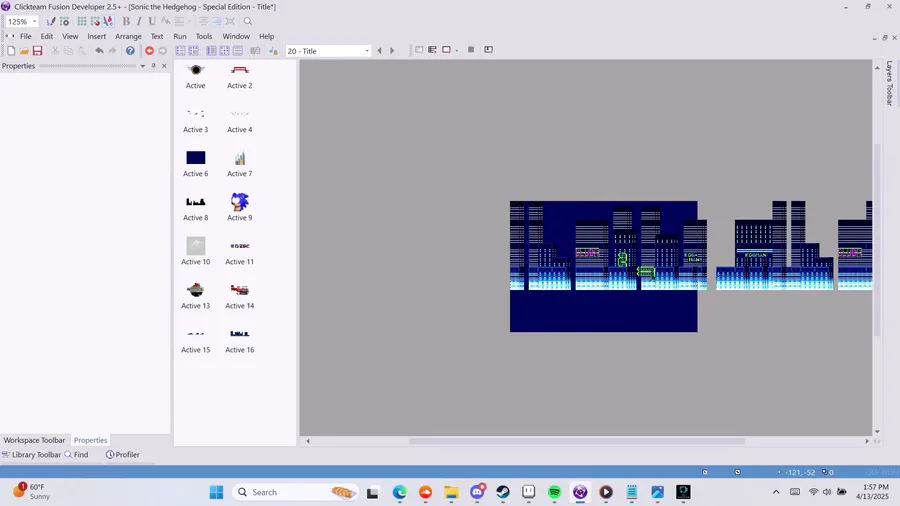Switch to the Workspace Toolbar tab

coord(34,440)
